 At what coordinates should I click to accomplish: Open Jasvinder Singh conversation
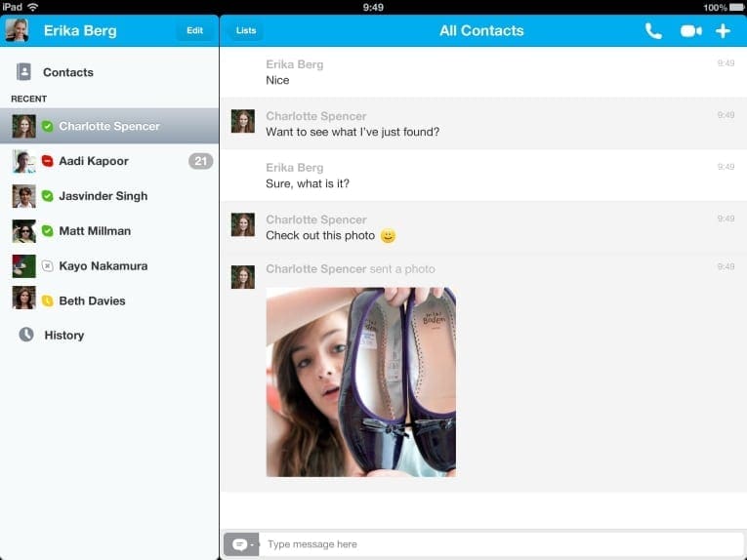tap(103, 196)
